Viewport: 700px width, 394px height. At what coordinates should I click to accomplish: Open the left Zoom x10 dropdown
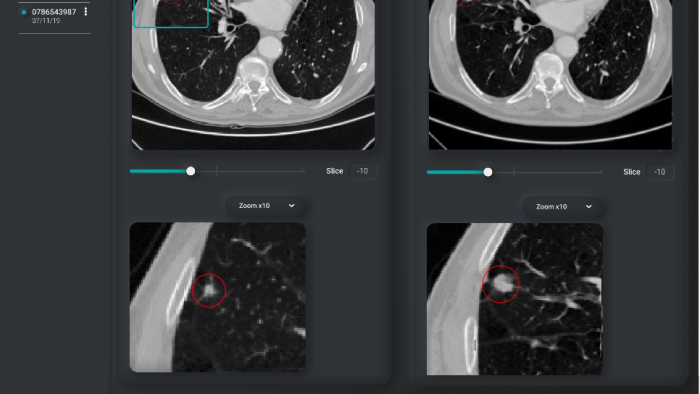[x=266, y=206]
